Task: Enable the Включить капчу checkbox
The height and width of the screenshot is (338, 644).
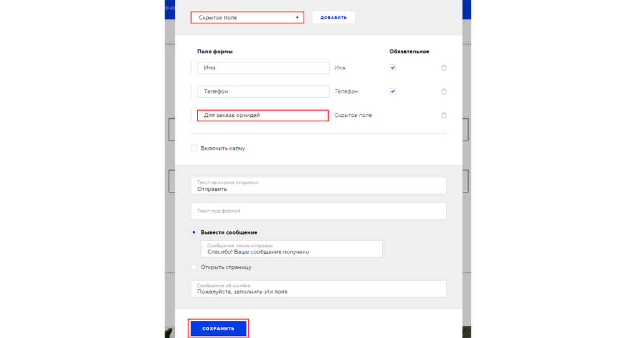Action: 194,148
